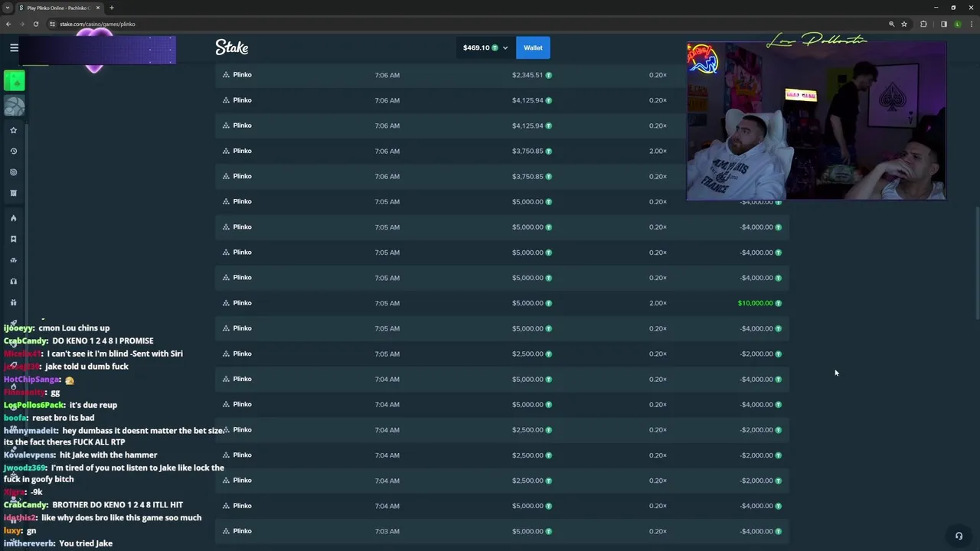Expand the $469.10 balance dropdown
The image size is (980, 551).
click(485, 47)
